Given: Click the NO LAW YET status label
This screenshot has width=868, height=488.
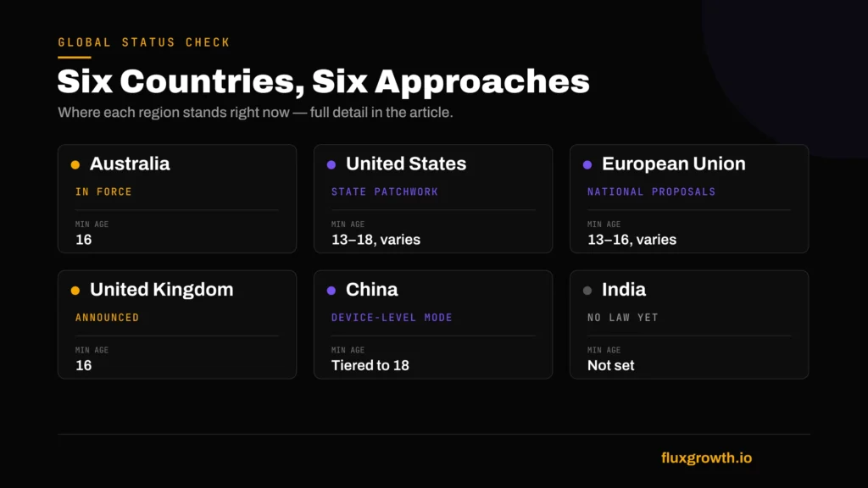Looking at the screenshot, I should pos(623,318).
